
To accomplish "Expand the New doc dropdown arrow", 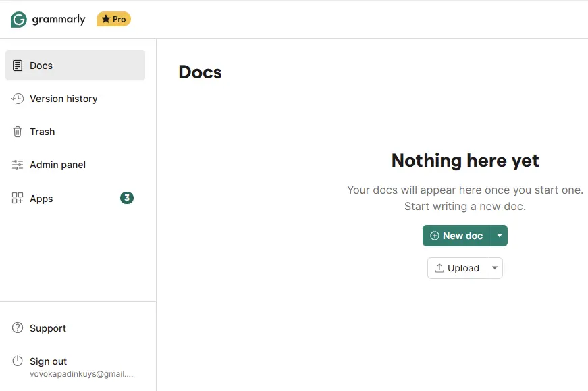I will (500, 236).
